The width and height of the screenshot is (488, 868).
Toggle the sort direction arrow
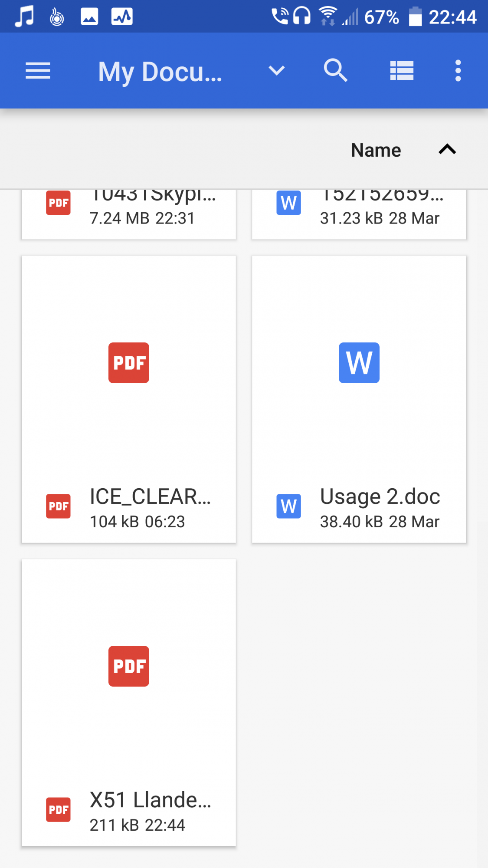[447, 150]
